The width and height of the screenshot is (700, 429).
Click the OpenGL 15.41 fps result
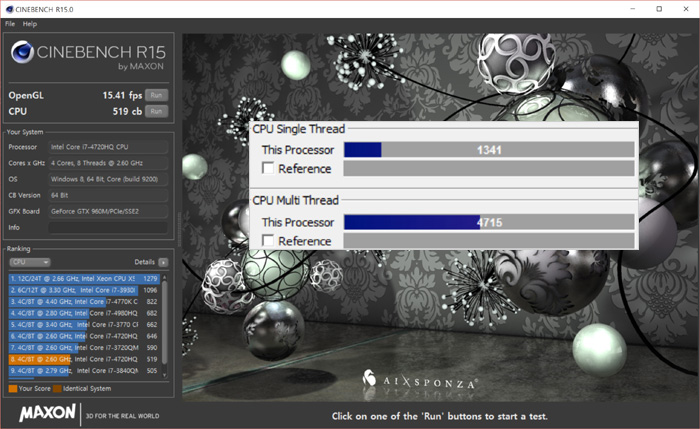[122, 95]
